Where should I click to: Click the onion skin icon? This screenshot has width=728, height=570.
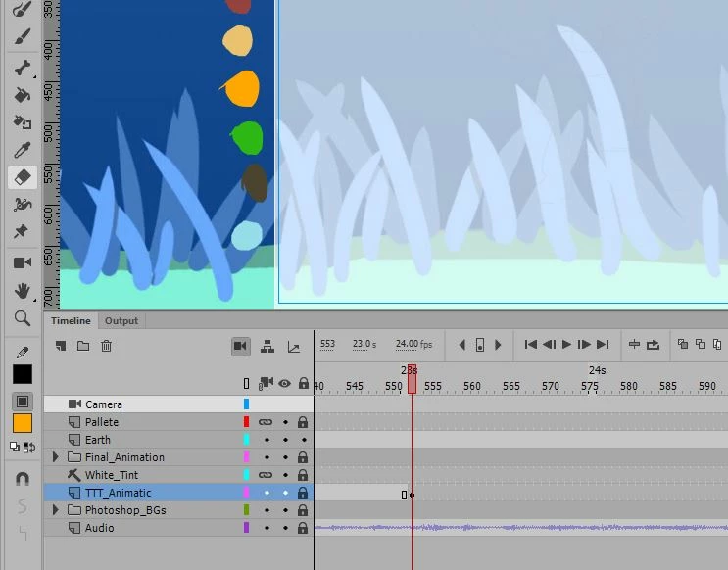point(683,344)
